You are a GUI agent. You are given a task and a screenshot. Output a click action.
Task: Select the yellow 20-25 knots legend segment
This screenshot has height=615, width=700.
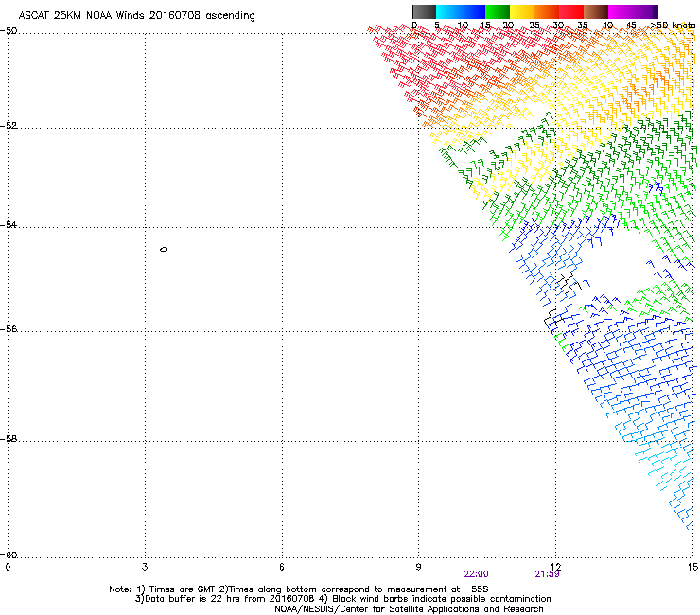[522, 11]
